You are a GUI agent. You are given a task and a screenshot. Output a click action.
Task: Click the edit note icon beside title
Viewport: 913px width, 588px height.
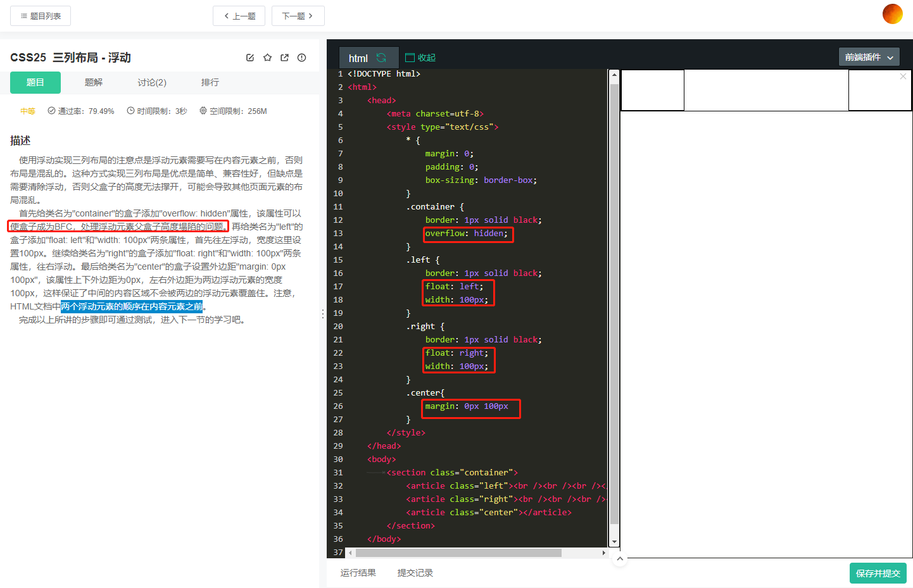(250, 58)
